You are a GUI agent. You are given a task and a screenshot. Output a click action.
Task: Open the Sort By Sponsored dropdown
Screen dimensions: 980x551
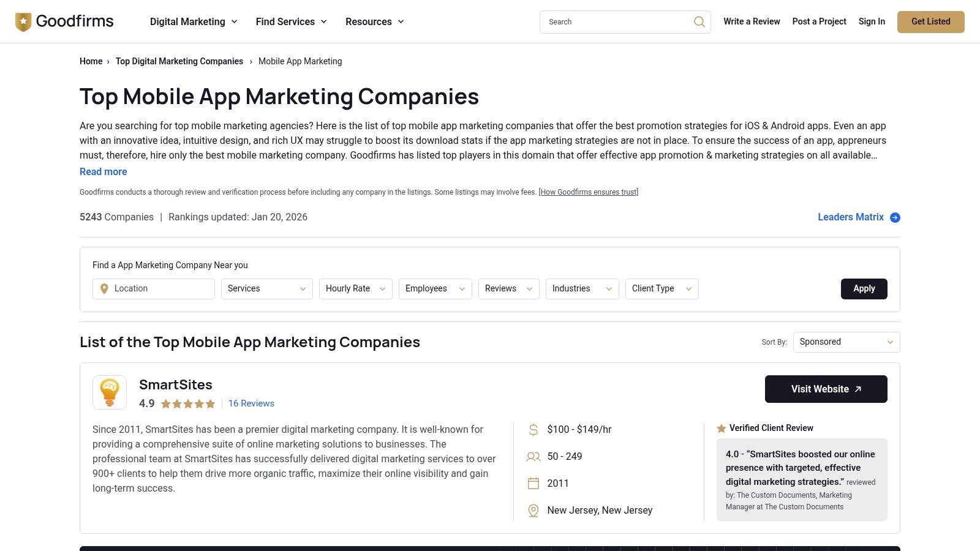846,342
